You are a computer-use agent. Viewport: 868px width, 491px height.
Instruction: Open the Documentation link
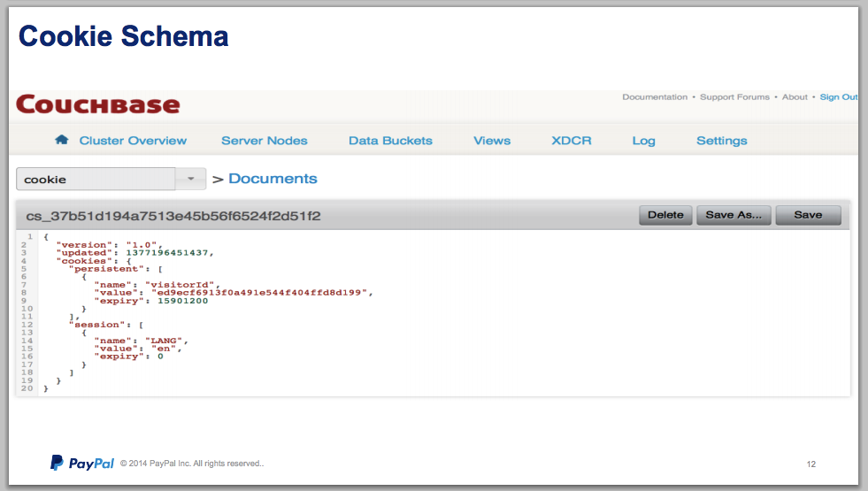(654, 97)
